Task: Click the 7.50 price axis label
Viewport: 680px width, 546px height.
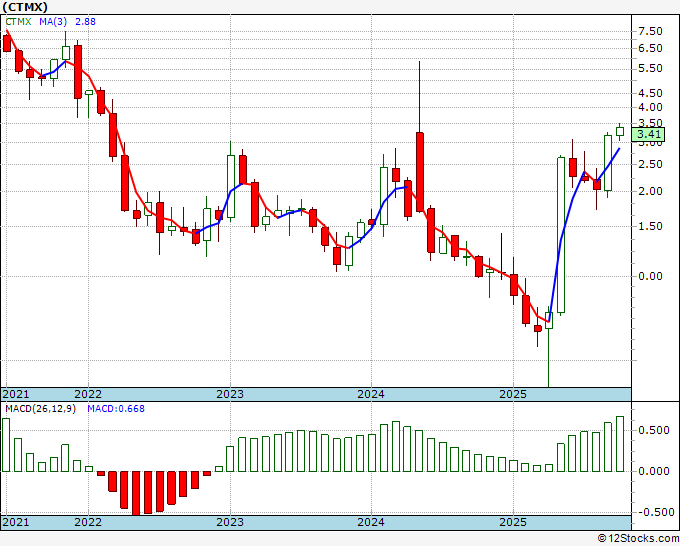Action: pyautogui.click(x=650, y=31)
